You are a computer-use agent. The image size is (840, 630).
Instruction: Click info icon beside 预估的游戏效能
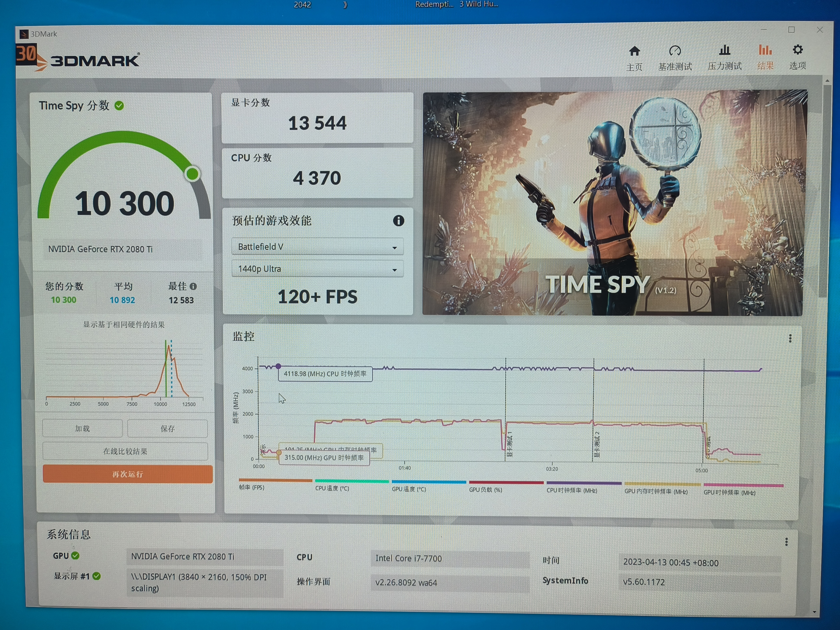398,221
